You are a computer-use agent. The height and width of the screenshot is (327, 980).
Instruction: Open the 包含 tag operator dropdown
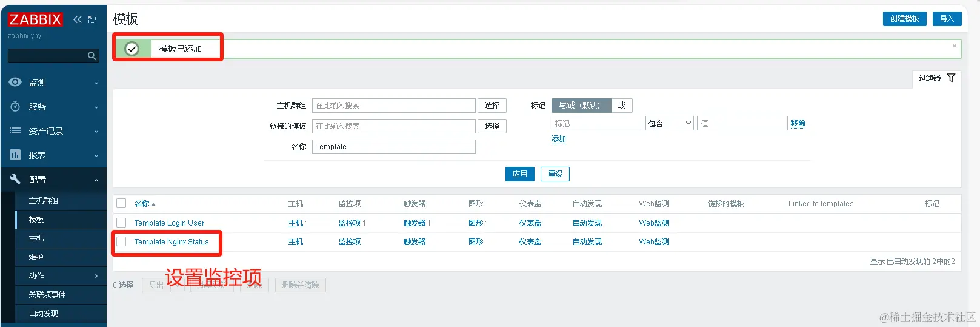670,123
